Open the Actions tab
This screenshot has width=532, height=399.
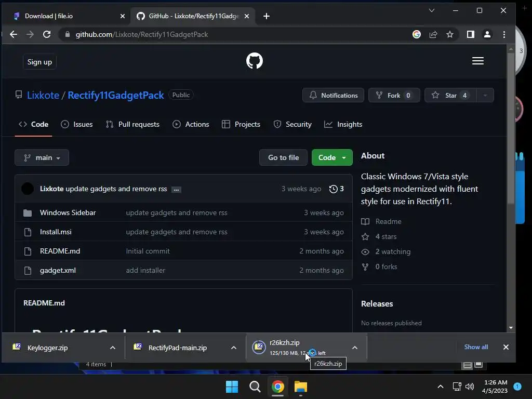click(x=191, y=125)
